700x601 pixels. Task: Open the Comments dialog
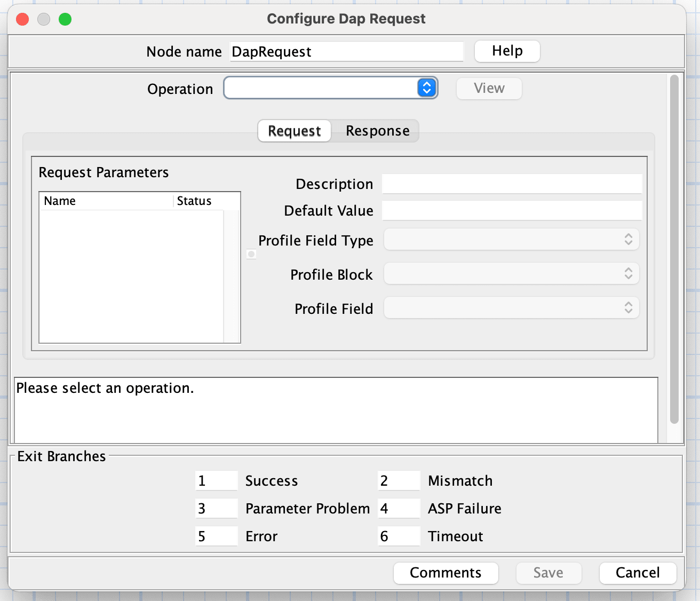(446, 573)
